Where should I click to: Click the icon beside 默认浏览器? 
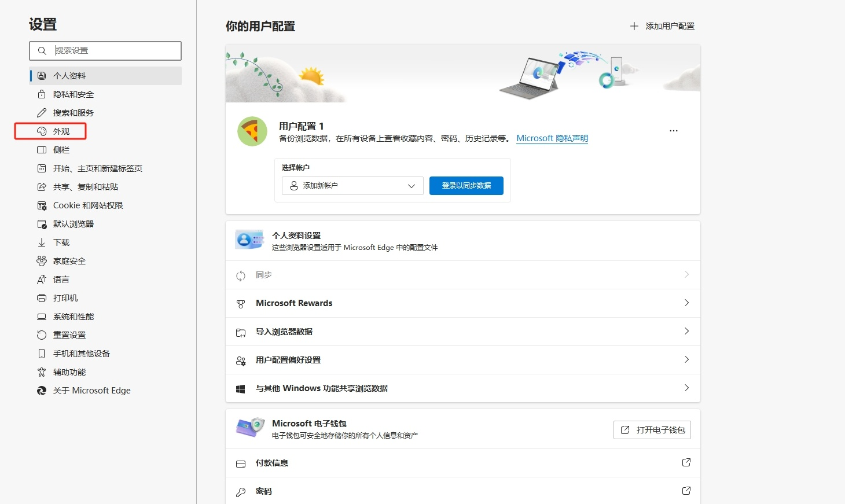(42, 224)
